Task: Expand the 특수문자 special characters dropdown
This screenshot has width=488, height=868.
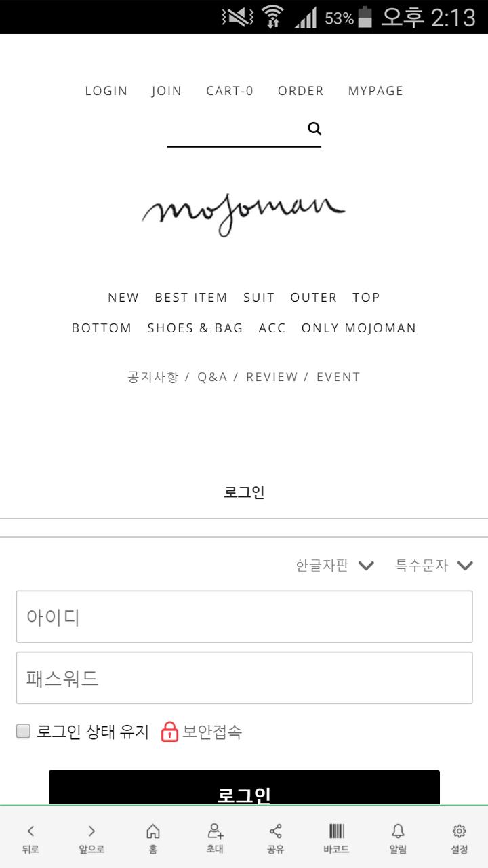Action: pyautogui.click(x=434, y=566)
